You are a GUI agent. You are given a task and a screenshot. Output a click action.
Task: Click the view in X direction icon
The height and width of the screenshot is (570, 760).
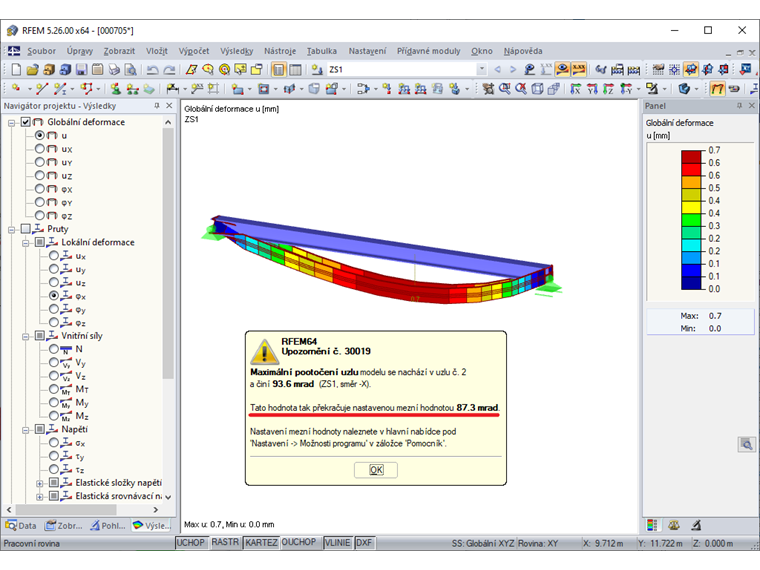pos(575,89)
